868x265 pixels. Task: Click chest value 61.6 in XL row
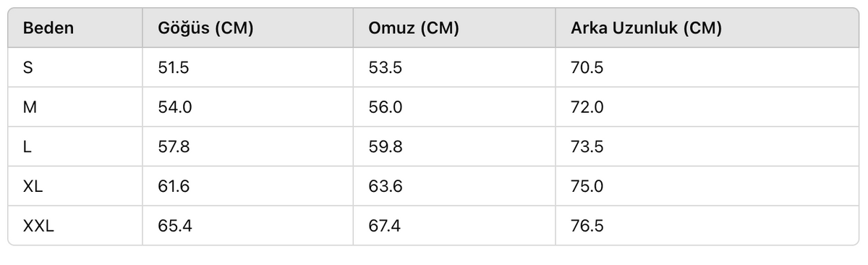pos(174,186)
